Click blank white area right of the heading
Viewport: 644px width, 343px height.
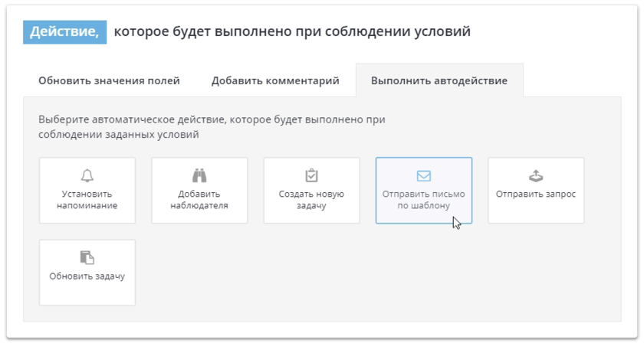point(552,31)
